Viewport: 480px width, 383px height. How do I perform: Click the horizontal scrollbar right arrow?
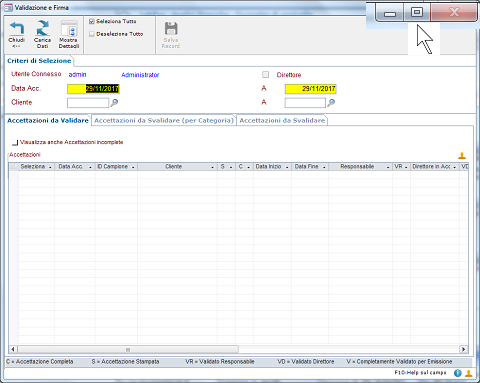464,349
